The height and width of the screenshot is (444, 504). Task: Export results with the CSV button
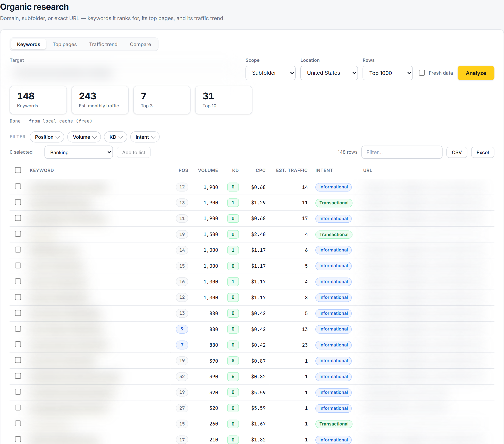tap(457, 152)
